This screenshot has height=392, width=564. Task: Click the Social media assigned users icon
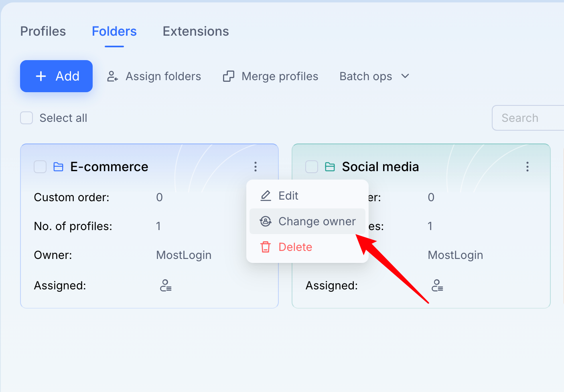[437, 285]
